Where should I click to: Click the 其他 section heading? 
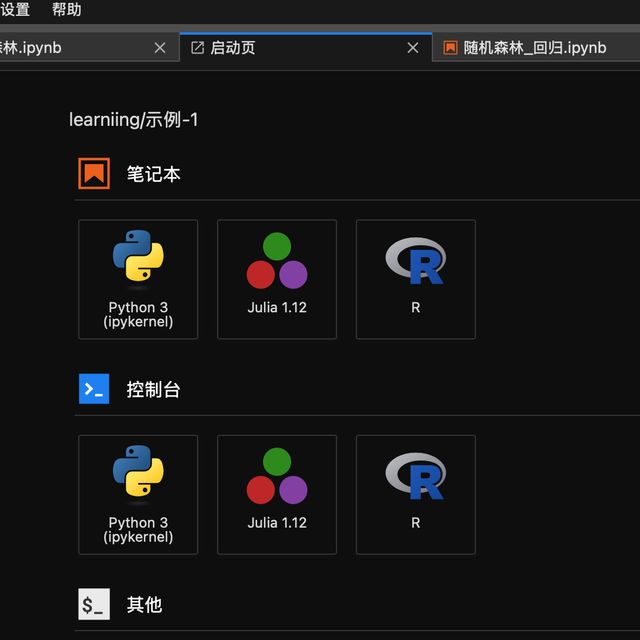[144, 604]
